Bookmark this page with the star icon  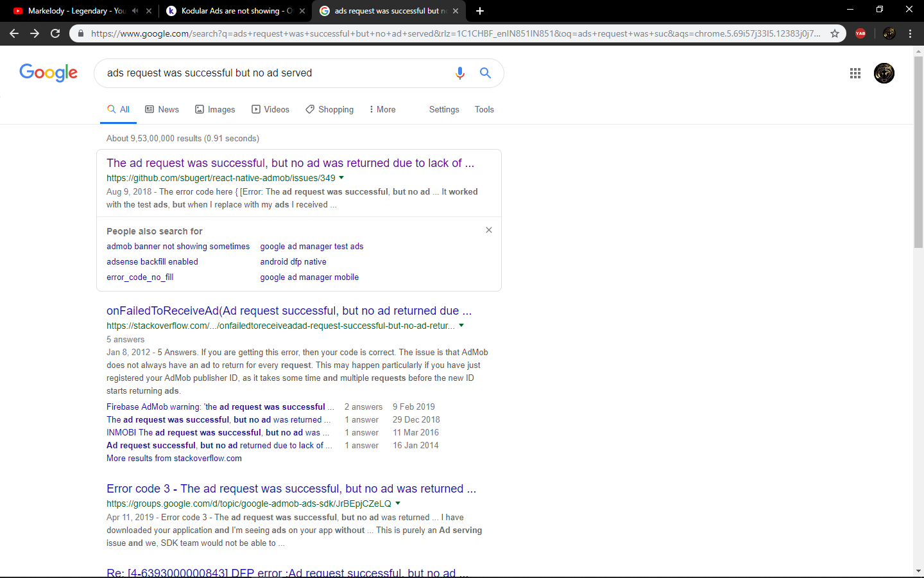point(835,33)
